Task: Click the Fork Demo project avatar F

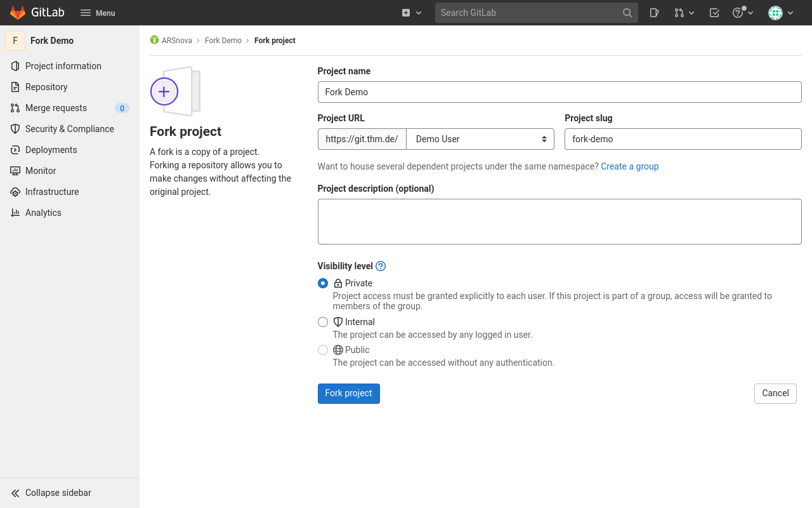Action: pyautogui.click(x=15, y=41)
